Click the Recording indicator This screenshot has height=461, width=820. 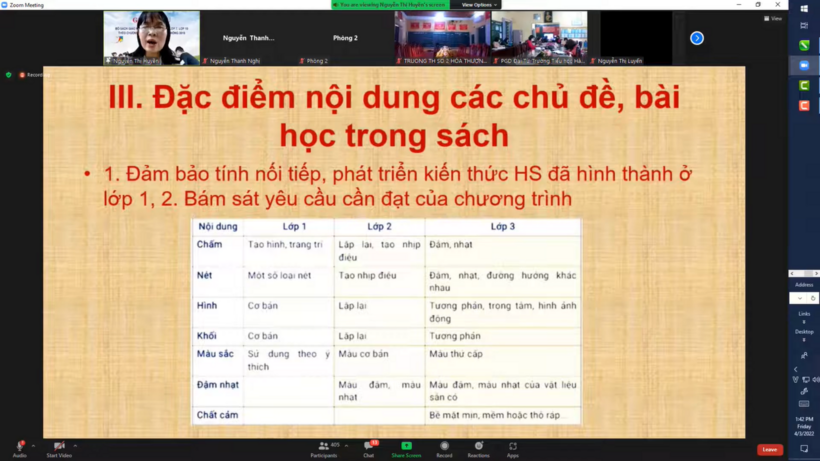[x=35, y=75]
